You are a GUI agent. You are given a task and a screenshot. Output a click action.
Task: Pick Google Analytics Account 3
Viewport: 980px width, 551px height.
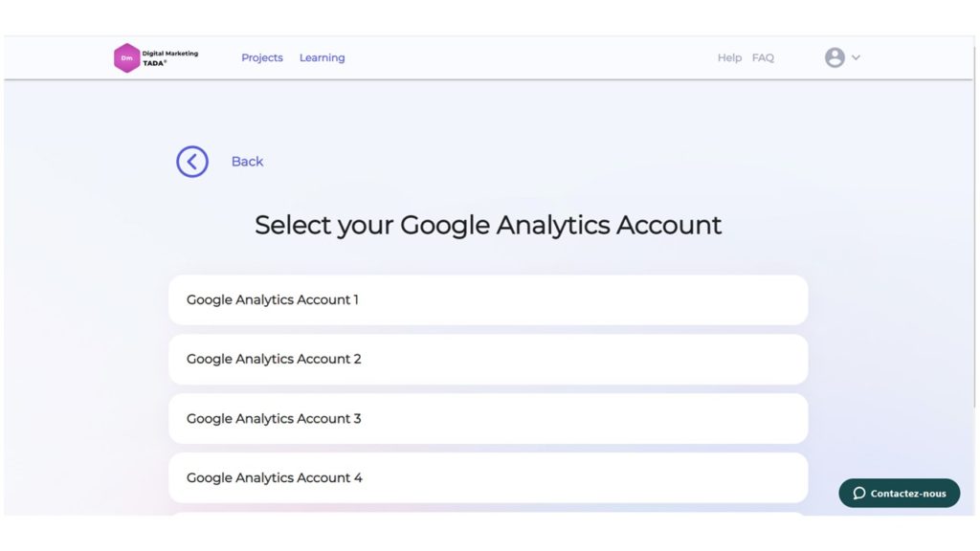(x=488, y=419)
